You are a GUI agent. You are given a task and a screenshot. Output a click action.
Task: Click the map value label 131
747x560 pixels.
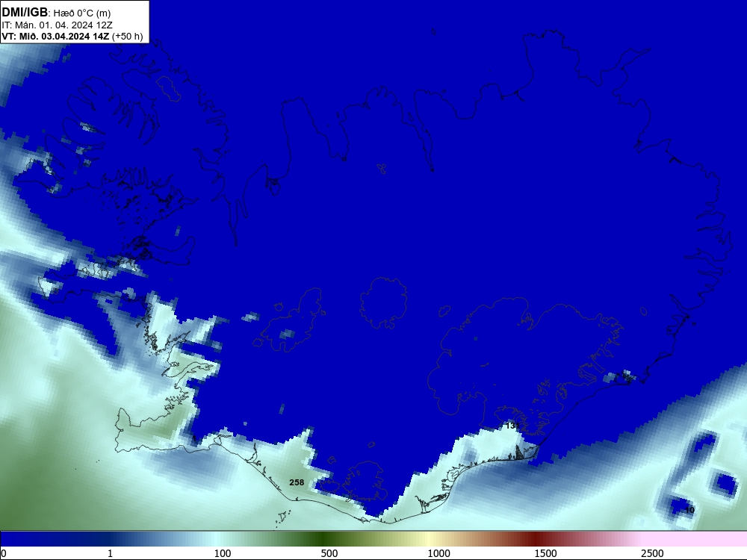[x=512, y=426]
